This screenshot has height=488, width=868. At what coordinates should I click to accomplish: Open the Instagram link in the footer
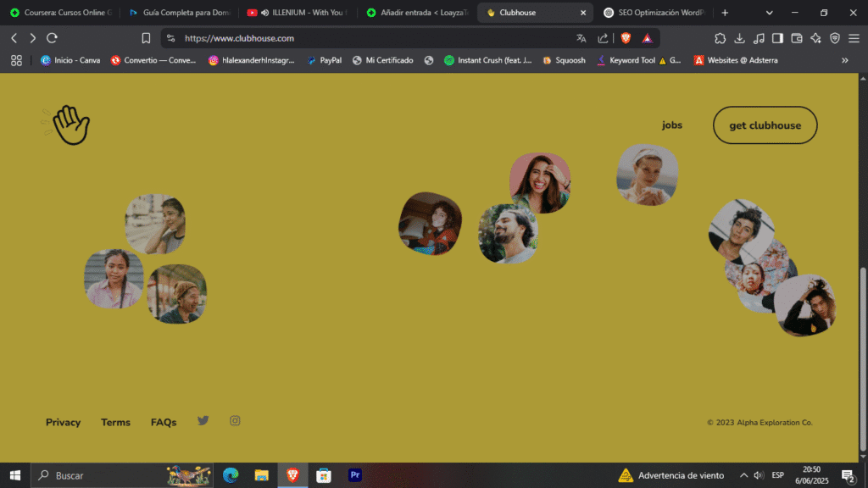click(235, 420)
